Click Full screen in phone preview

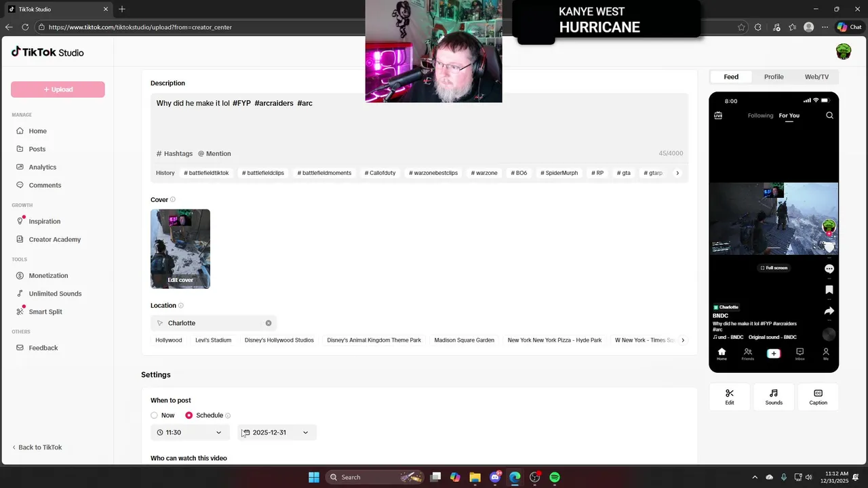pos(774,268)
